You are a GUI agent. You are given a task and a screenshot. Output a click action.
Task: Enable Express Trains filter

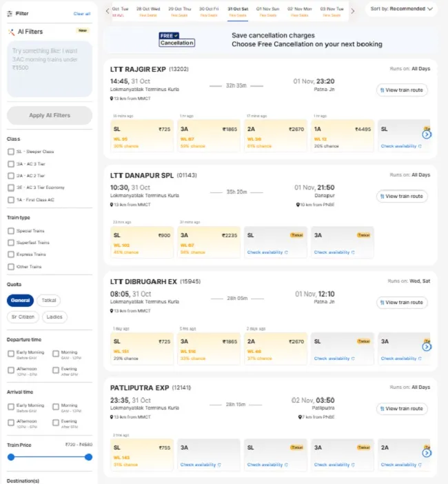[11, 254]
